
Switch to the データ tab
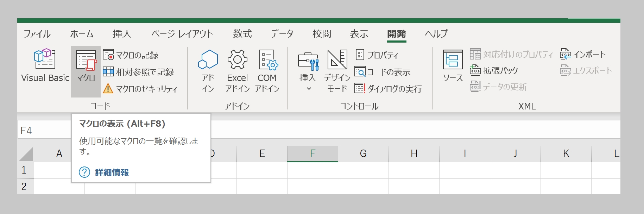point(282,34)
